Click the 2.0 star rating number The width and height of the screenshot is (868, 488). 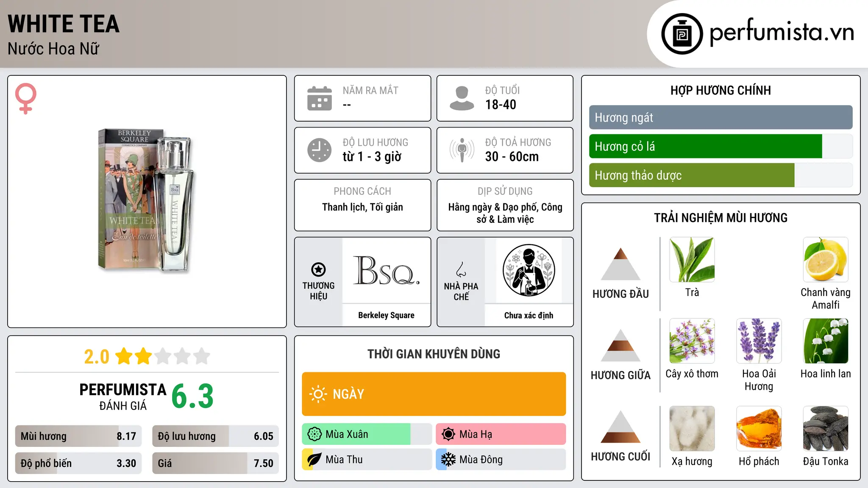tap(97, 357)
